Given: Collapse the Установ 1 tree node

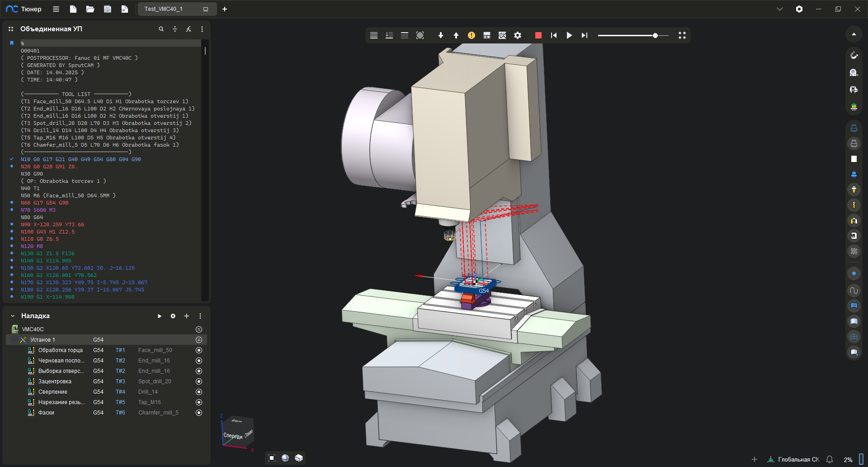Looking at the screenshot, I should 14,340.
